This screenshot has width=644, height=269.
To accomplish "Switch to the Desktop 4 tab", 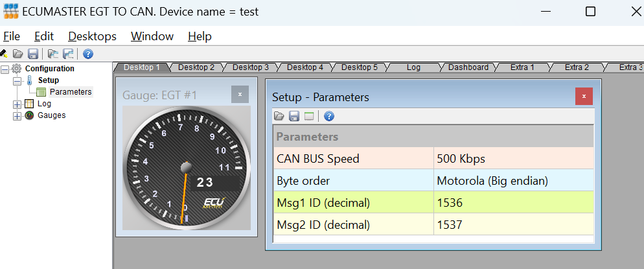I will tap(305, 67).
